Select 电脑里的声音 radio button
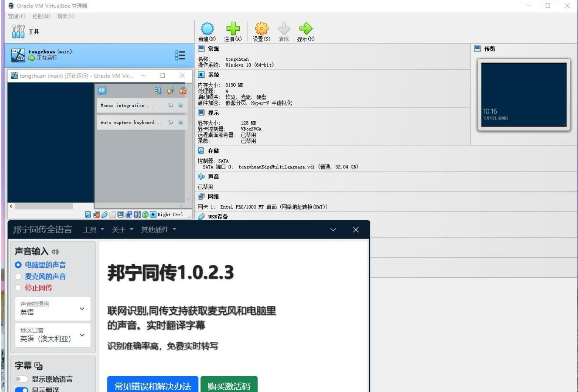 tap(18, 265)
